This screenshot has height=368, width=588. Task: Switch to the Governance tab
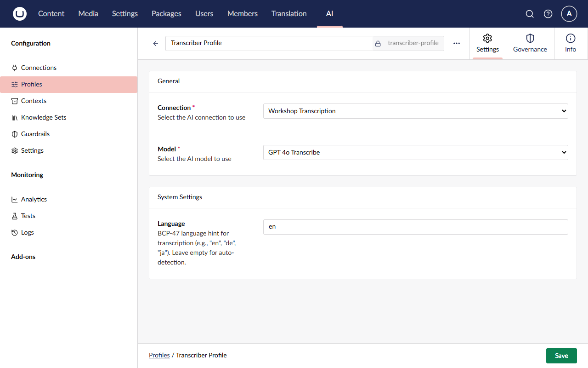point(530,43)
